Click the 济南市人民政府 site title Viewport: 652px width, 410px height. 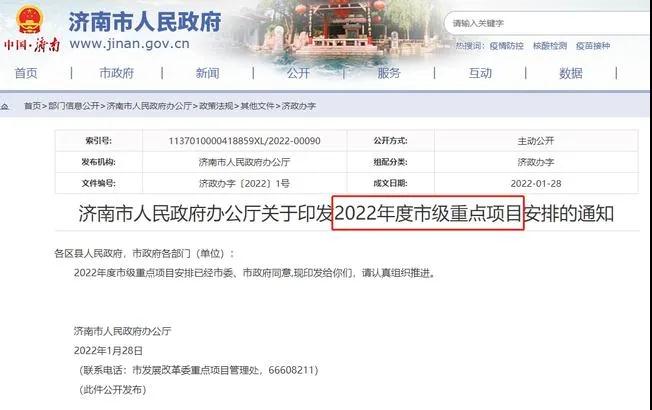[x=145, y=22]
